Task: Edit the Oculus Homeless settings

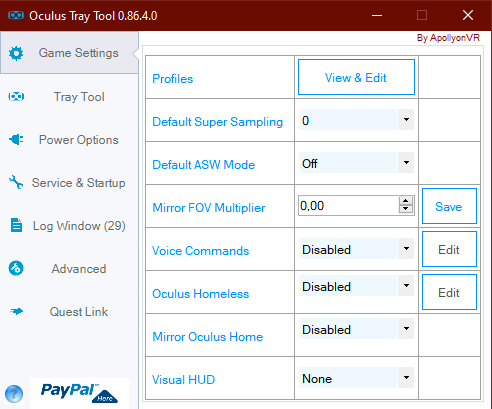Action: coord(449,292)
